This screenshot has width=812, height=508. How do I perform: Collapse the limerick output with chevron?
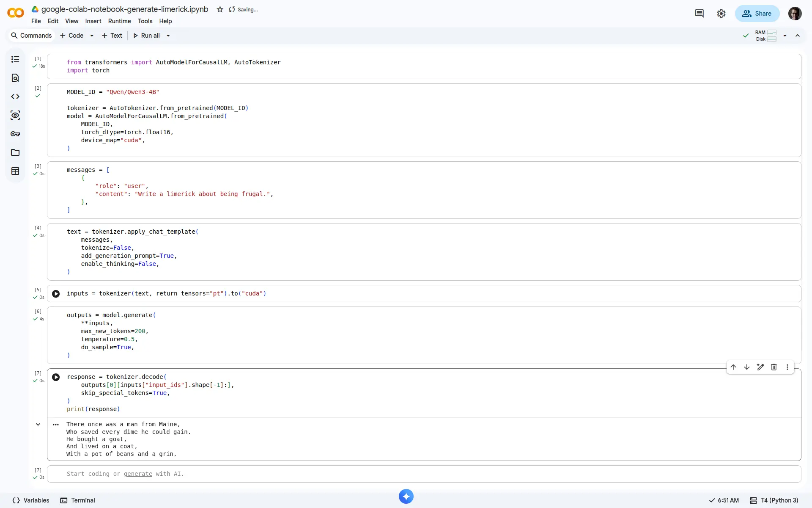38,425
